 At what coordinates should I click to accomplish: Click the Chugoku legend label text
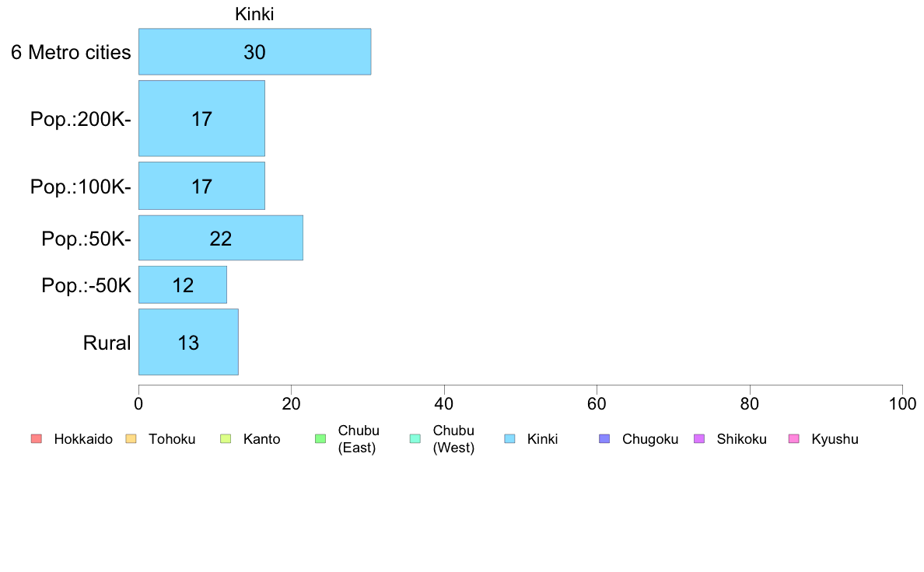(650, 439)
